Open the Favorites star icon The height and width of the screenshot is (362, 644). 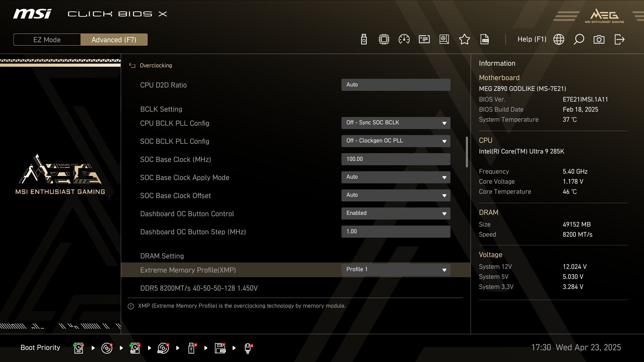pos(465,40)
